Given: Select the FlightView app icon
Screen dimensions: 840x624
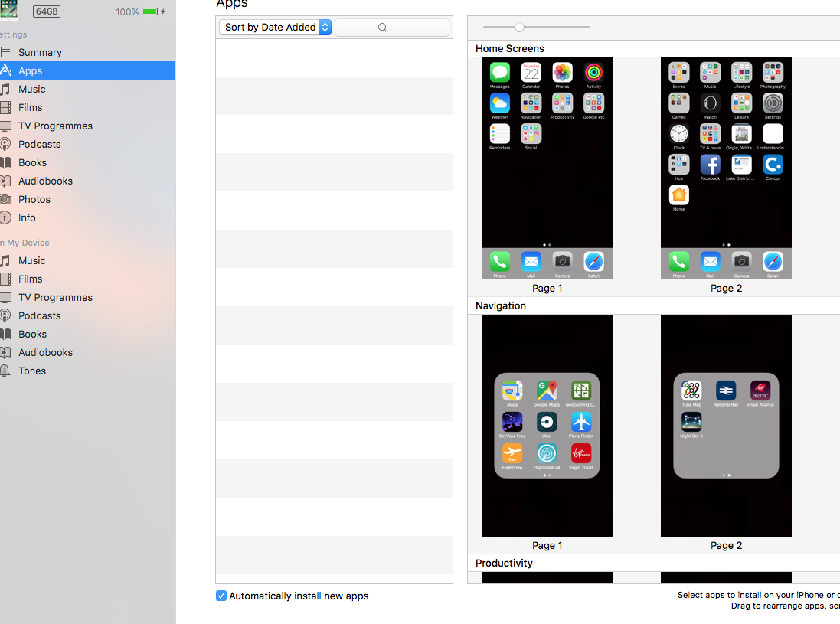Looking at the screenshot, I should pyautogui.click(x=512, y=454).
